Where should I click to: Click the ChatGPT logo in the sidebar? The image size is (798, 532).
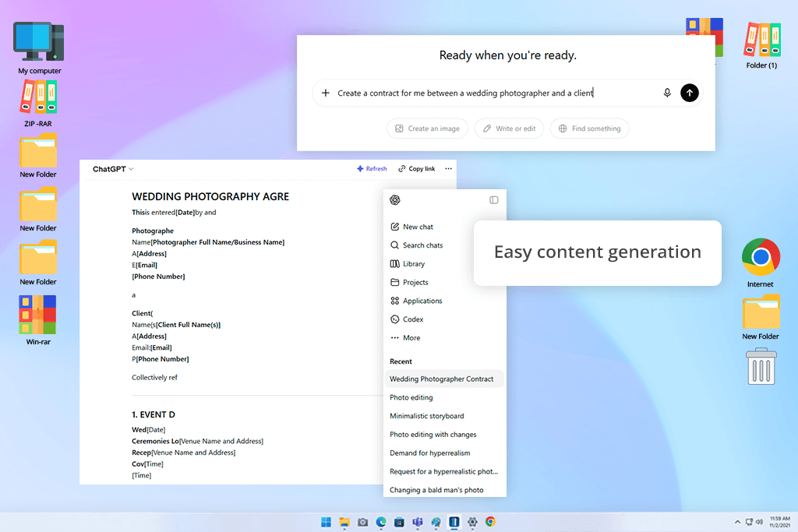point(395,200)
